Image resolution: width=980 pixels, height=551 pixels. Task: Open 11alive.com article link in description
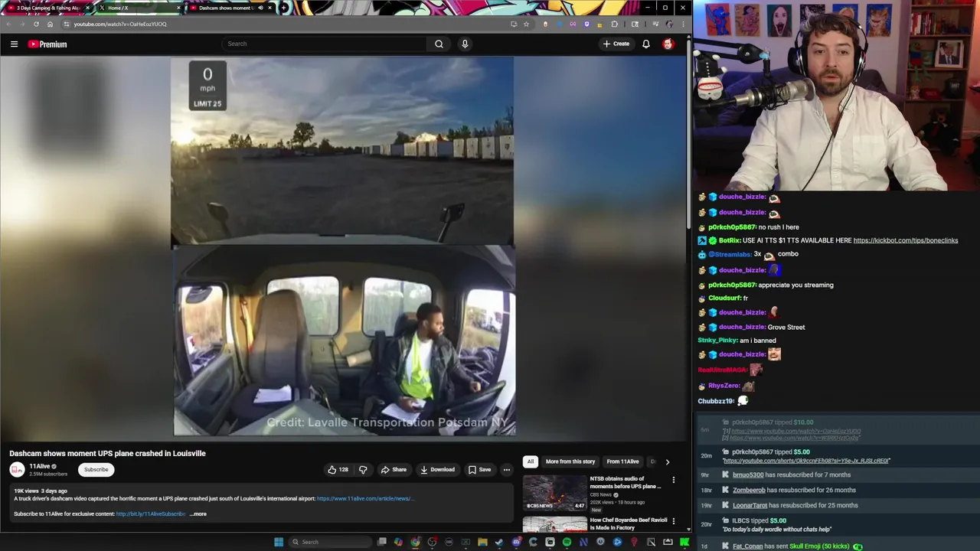tap(365, 499)
